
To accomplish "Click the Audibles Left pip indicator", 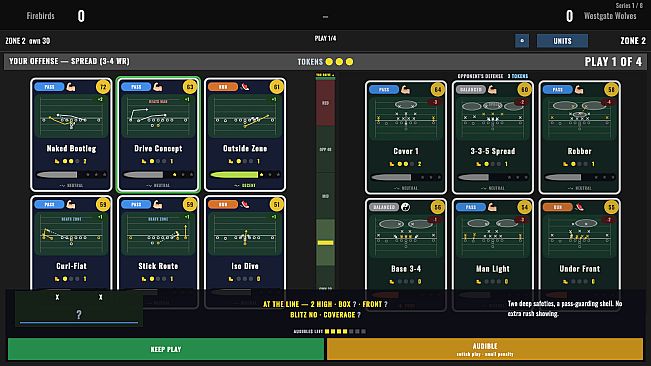I will 345,331.
